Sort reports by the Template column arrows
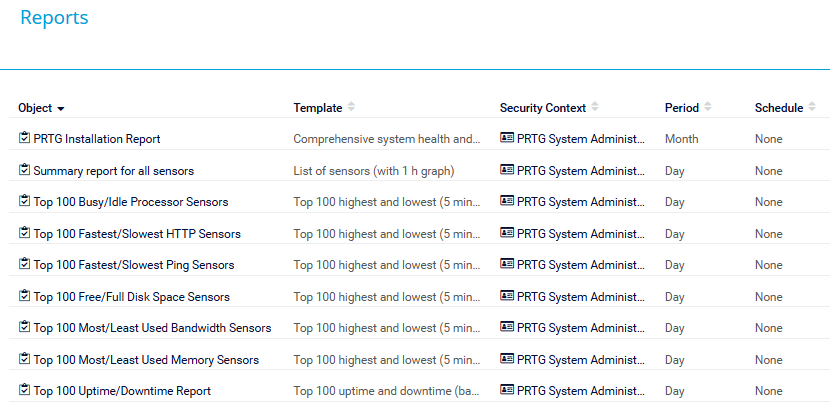 point(351,107)
